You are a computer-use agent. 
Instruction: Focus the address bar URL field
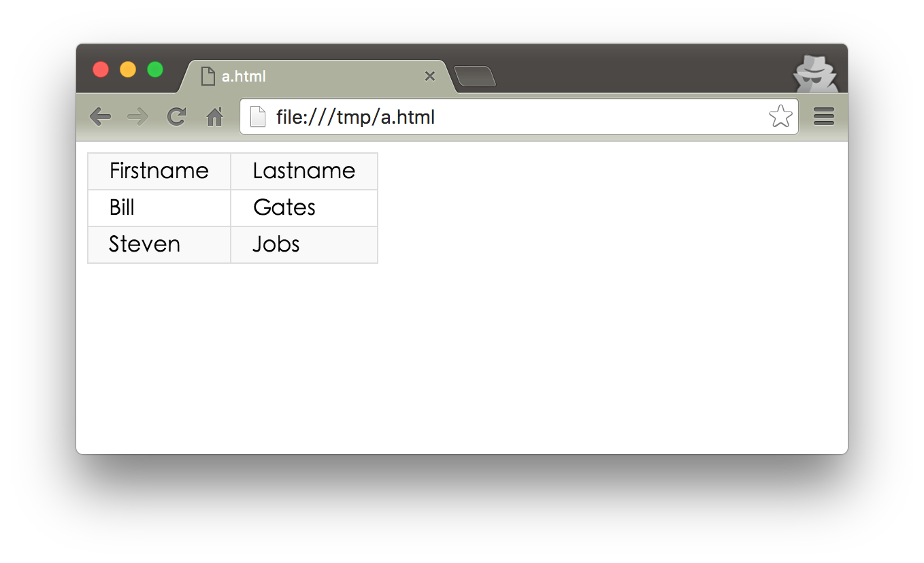point(504,117)
